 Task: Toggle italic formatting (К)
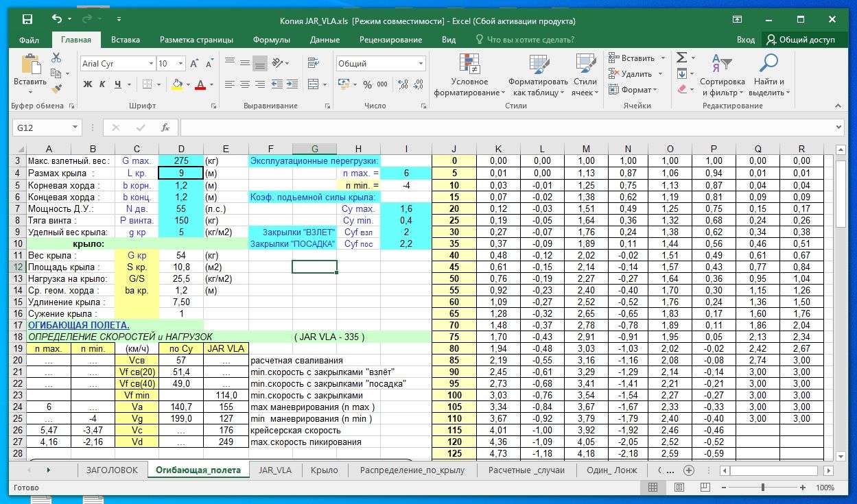point(102,84)
